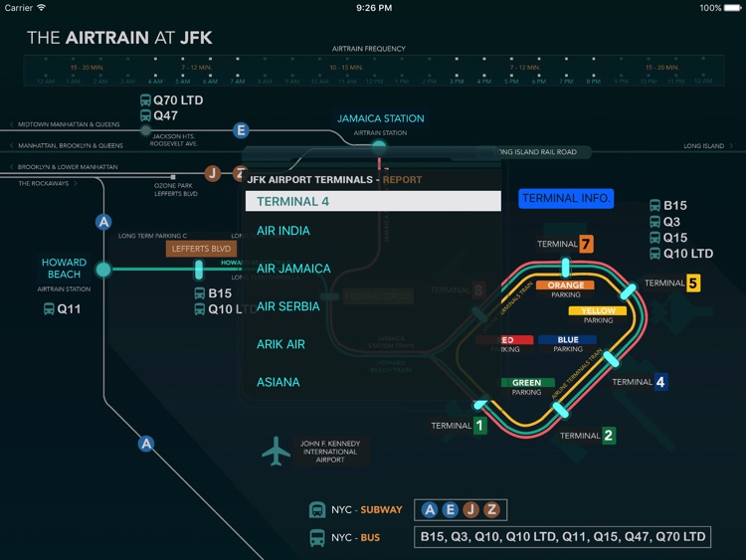
Task: Tap the Terminal 7 AirTrain stop marker
Action: coord(565,268)
